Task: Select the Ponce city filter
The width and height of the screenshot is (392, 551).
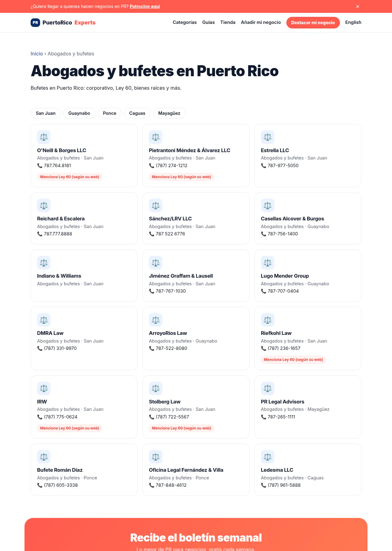Action: [x=110, y=113]
